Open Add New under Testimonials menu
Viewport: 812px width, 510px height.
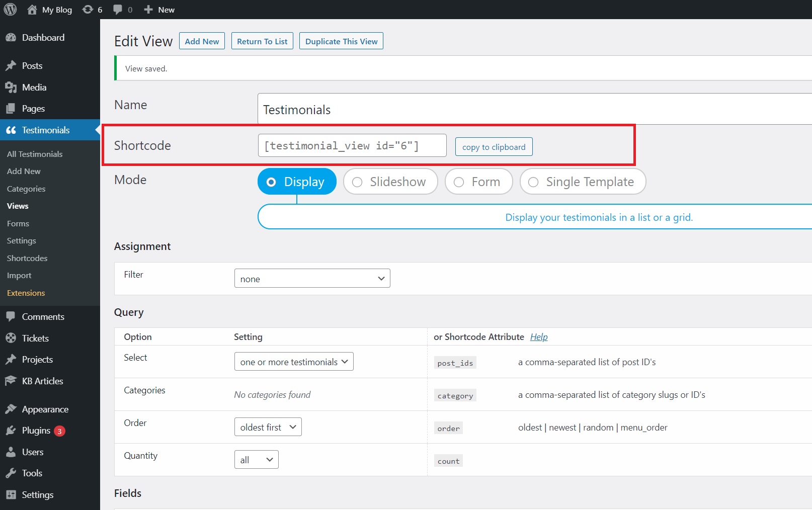pos(24,172)
